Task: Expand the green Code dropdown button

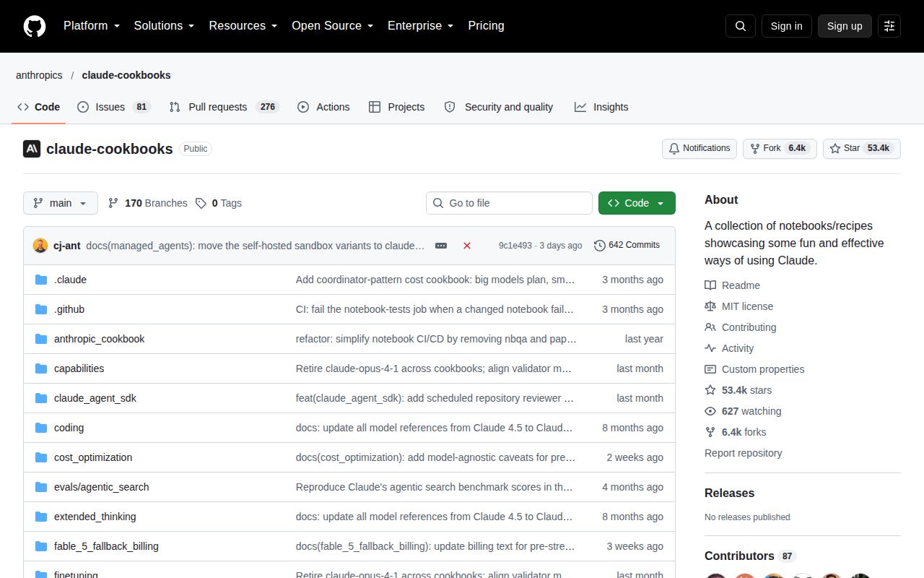Action: tap(637, 203)
